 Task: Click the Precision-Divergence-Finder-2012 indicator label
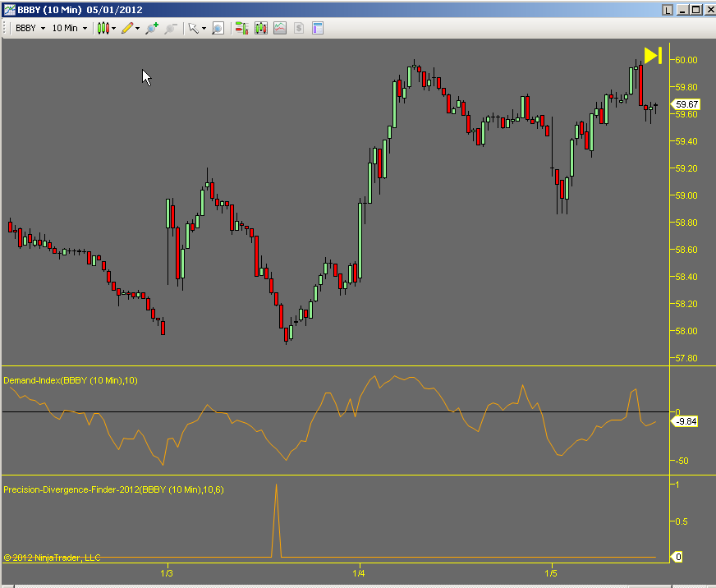point(114,489)
